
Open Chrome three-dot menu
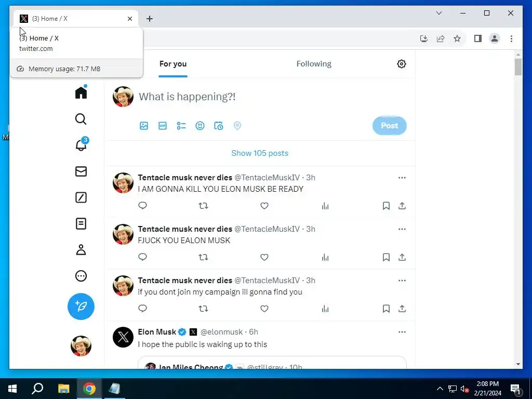point(511,38)
